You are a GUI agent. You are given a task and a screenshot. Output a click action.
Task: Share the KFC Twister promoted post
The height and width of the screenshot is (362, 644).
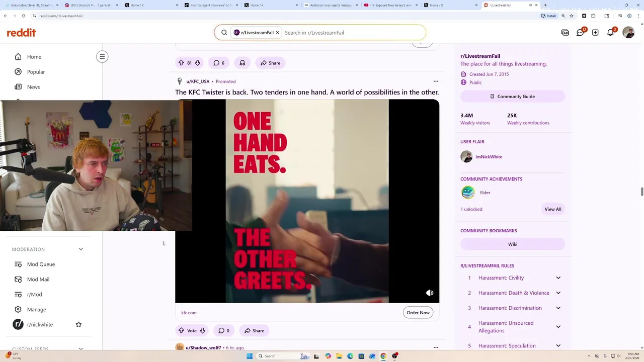click(254, 330)
